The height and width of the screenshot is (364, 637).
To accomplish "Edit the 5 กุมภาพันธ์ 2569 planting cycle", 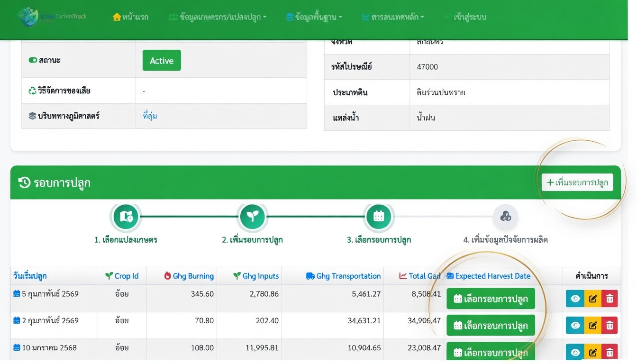I will click(x=593, y=299).
